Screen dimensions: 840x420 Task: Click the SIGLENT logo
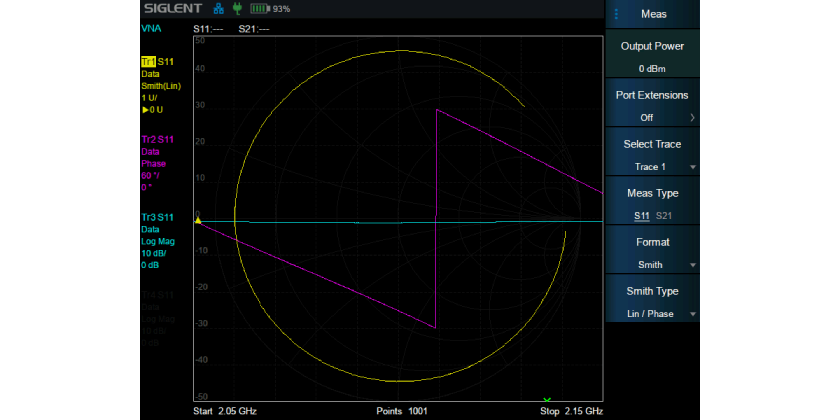[174, 9]
